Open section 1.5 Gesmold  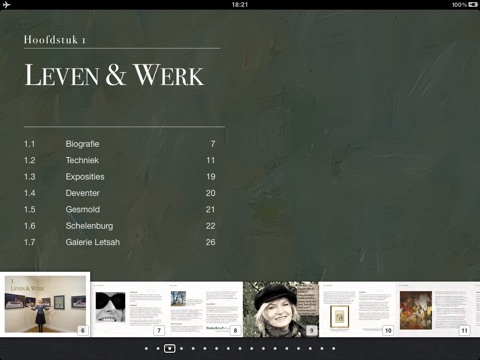pyautogui.click(x=119, y=209)
